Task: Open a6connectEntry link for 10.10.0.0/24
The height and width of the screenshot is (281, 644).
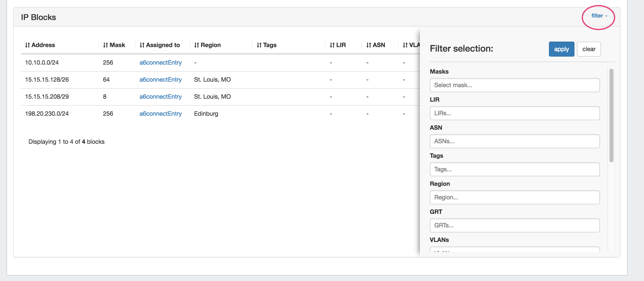Action: tap(160, 63)
